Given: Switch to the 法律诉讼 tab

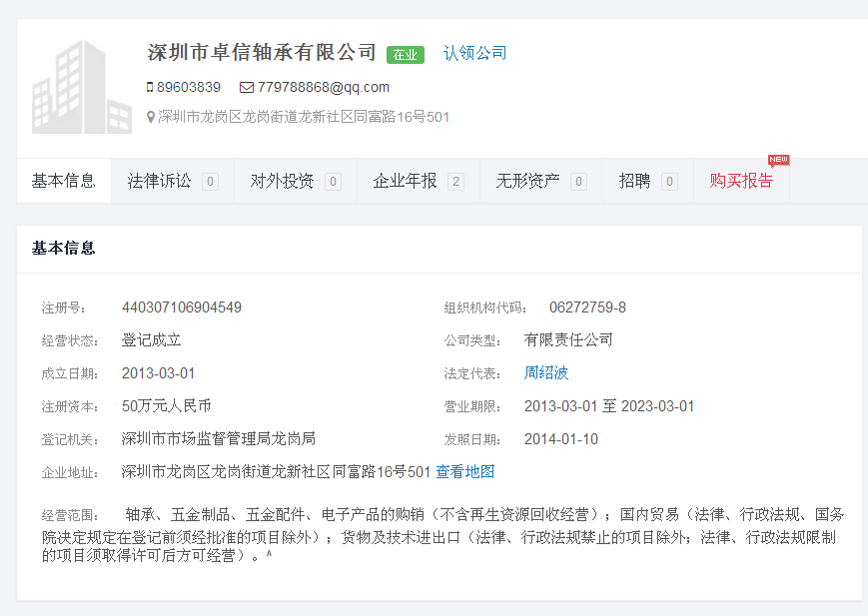Looking at the screenshot, I should [x=159, y=181].
